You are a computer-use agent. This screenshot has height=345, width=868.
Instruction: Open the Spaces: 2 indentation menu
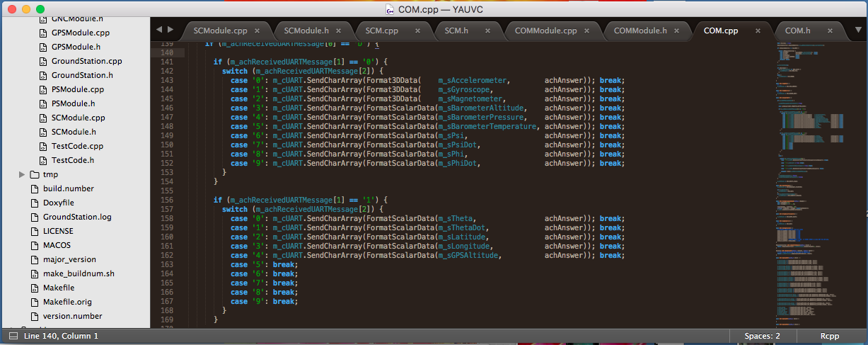point(763,336)
